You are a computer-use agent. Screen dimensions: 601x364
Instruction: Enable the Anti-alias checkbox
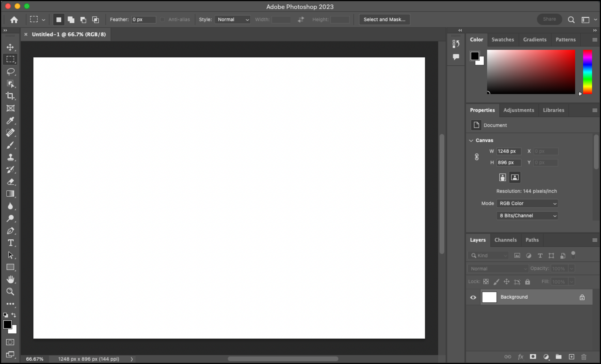pos(162,20)
